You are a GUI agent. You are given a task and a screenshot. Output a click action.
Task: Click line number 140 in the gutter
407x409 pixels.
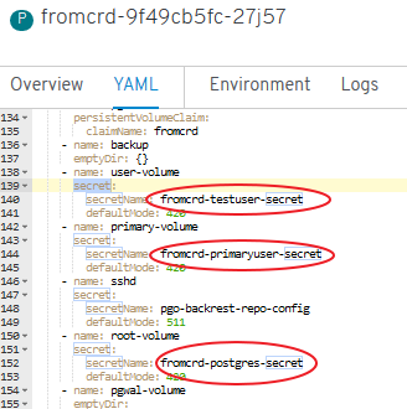(10, 200)
